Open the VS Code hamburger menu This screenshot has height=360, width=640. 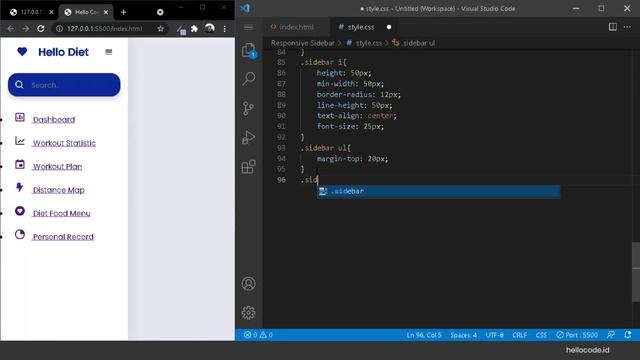pyautogui.click(x=249, y=27)
